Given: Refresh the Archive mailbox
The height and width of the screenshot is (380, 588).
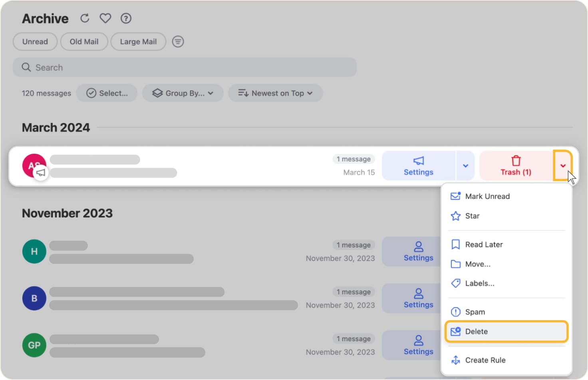Looking at the screenshot, I should pos(84,18).
